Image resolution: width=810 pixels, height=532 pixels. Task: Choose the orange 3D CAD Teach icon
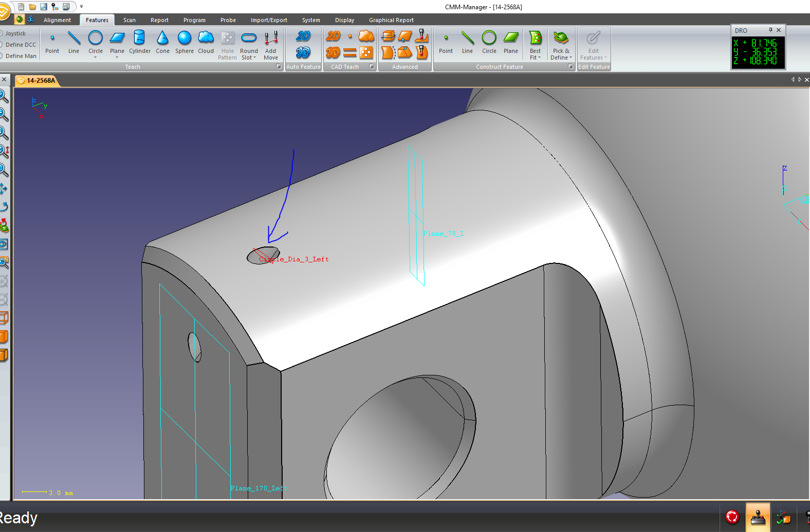pos(334,52)
